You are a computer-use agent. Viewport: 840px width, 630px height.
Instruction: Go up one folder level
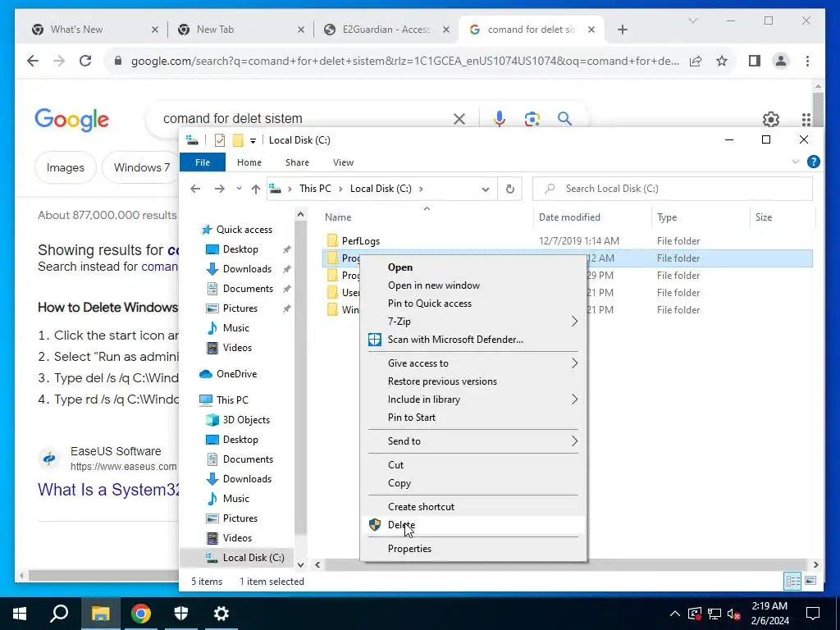pyautogui.click(x=256, y=189)
